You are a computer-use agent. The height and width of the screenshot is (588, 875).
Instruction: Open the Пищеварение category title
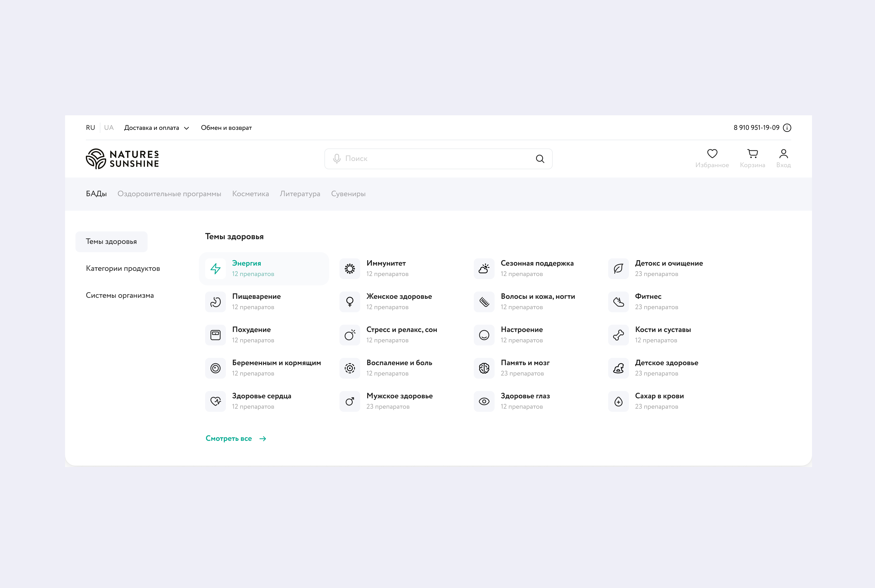(256, 296)
